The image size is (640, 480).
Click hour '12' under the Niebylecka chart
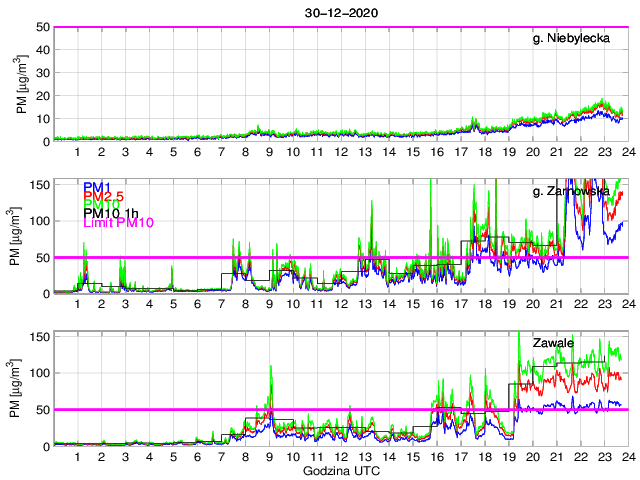(x=341, y=152)
